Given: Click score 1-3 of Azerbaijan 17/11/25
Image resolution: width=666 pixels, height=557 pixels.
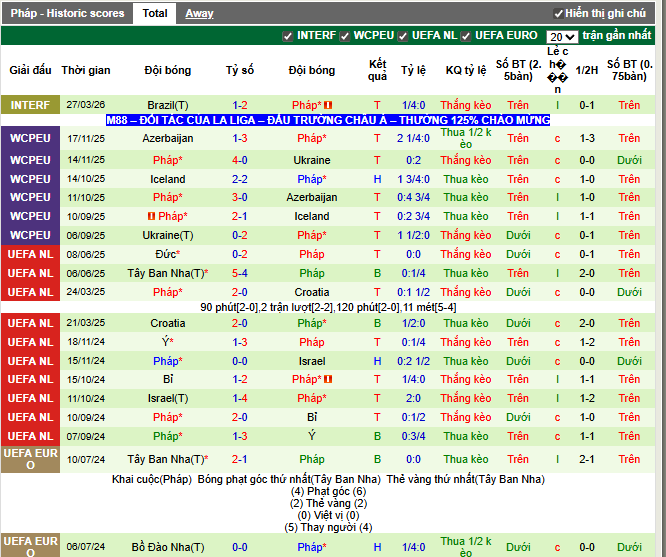Looking at the screenshot, I should tap(240, 138).
